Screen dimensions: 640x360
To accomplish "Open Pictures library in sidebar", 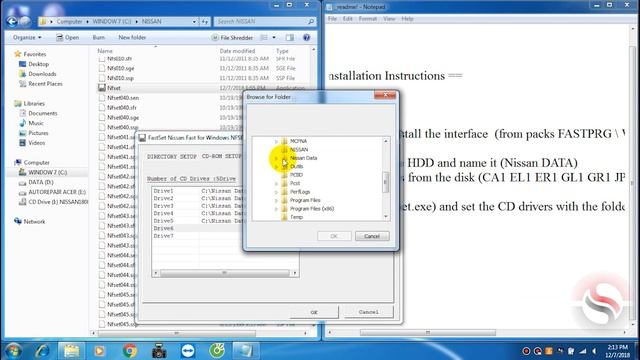I will tap(38, 133).
